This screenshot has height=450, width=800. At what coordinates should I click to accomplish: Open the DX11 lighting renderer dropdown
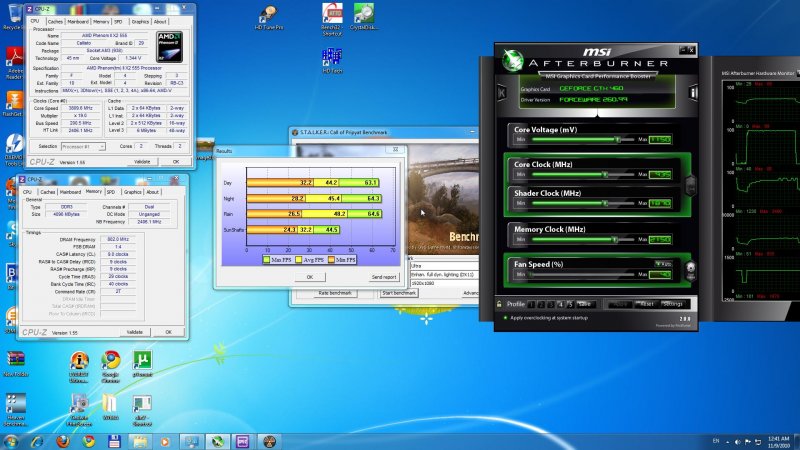point(444,274)
